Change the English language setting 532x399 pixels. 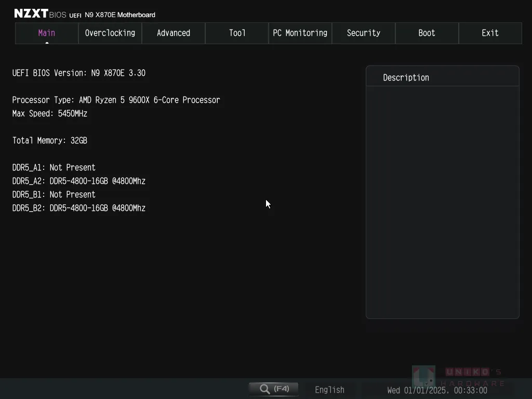[x=329, y=390]
